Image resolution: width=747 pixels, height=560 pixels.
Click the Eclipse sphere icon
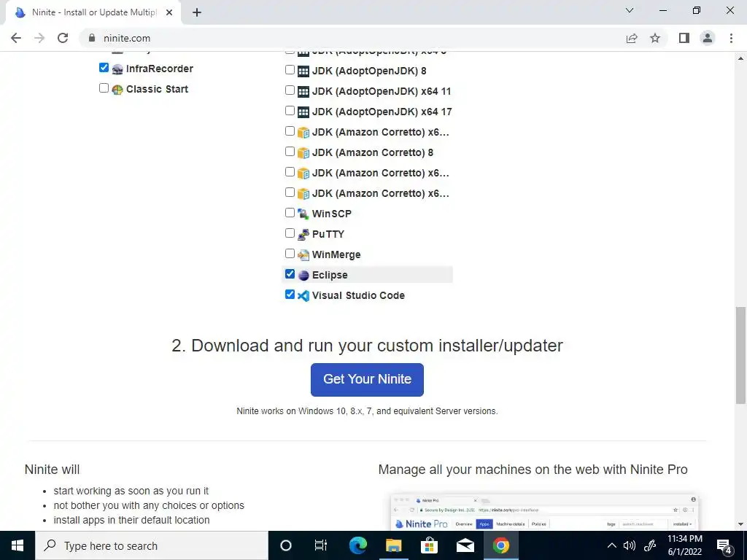click(x=303, y=275)
